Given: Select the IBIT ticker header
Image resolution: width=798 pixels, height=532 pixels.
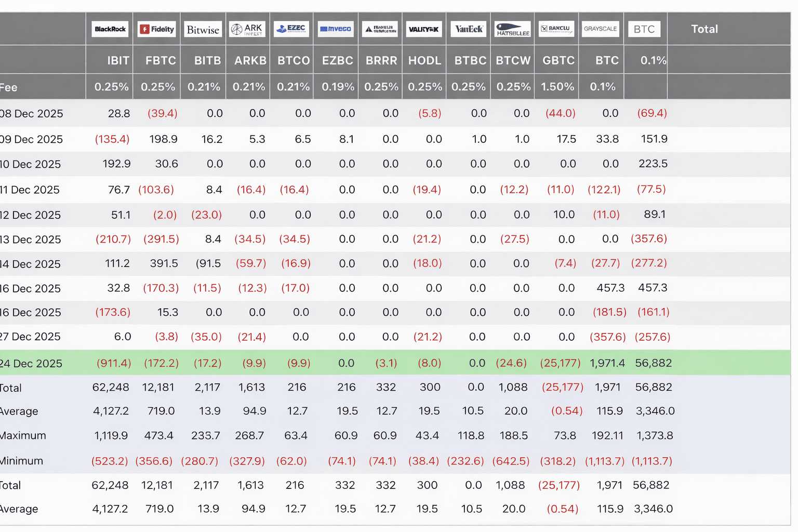Looking at the screenshot, I should pos(118,60).
